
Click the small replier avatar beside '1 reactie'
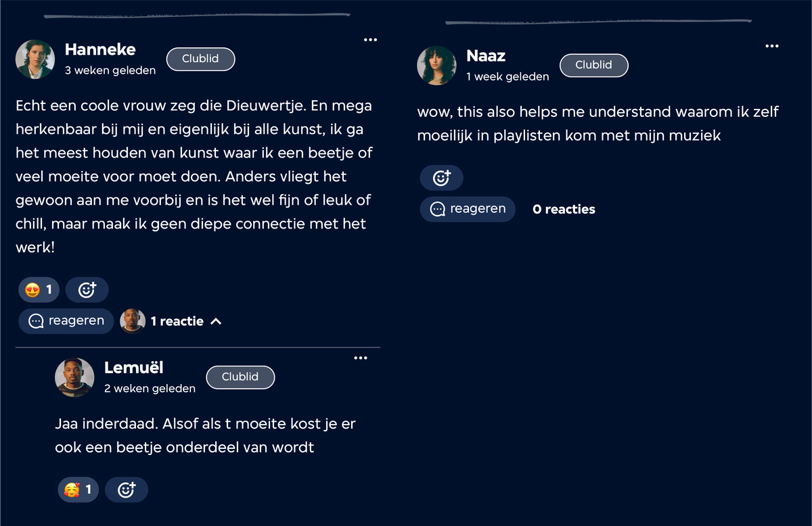tap(133, 321)
